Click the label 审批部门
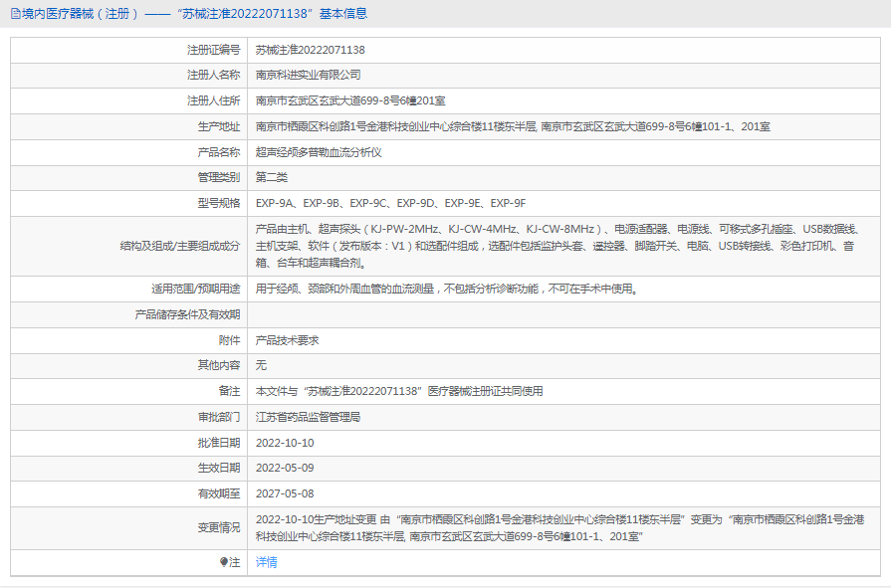 pos(219,417)
